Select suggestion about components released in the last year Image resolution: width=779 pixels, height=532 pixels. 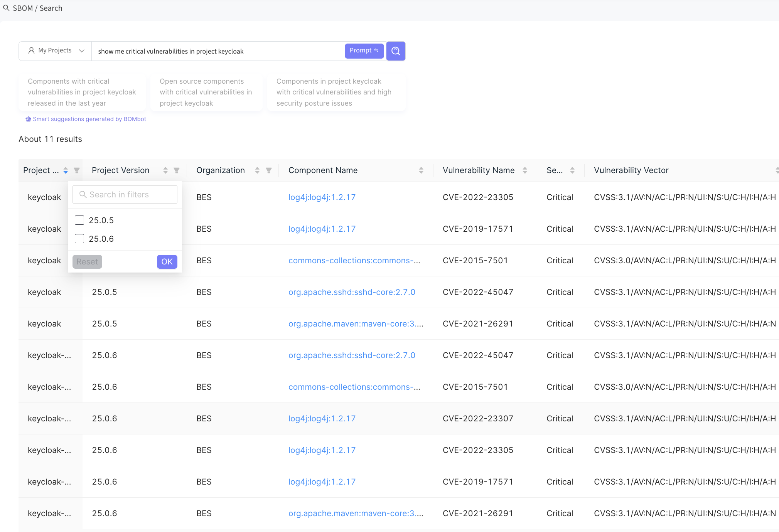[x=82, y=93]
